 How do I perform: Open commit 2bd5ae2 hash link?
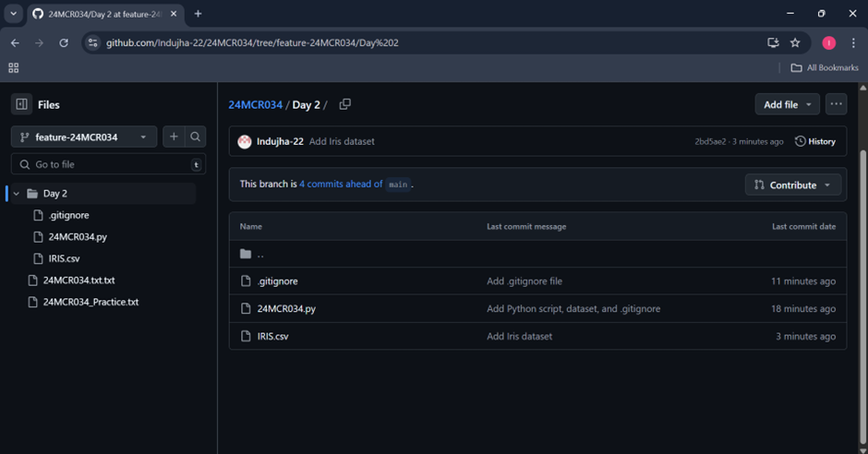click(710, 141)
